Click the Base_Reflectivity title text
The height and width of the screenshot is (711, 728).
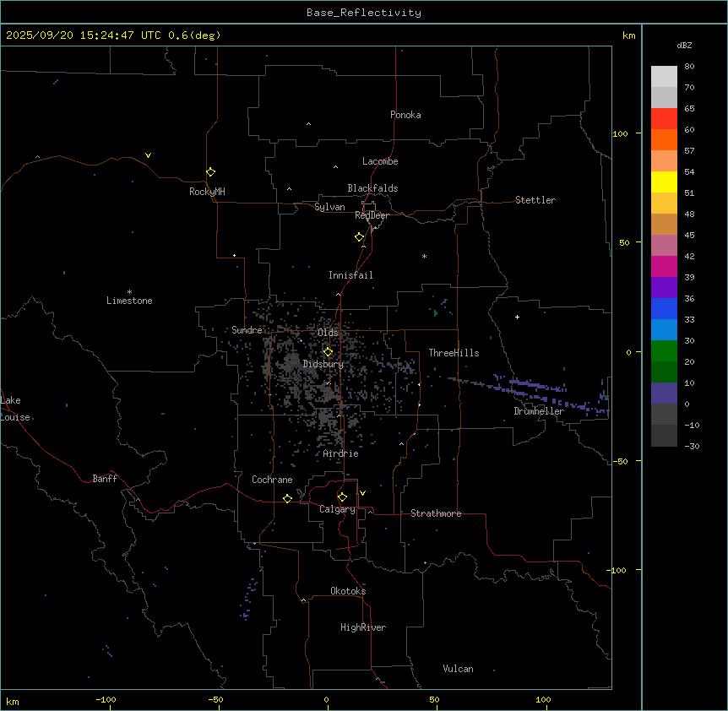point(364,13)
